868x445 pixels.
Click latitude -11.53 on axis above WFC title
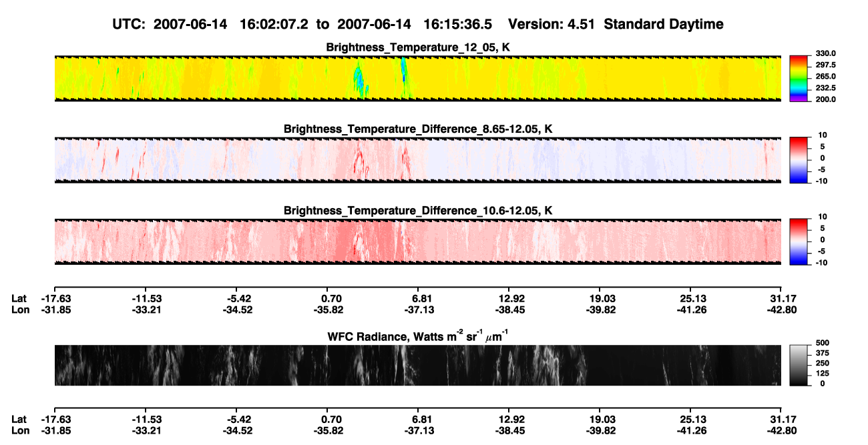(x=146, y=298)
